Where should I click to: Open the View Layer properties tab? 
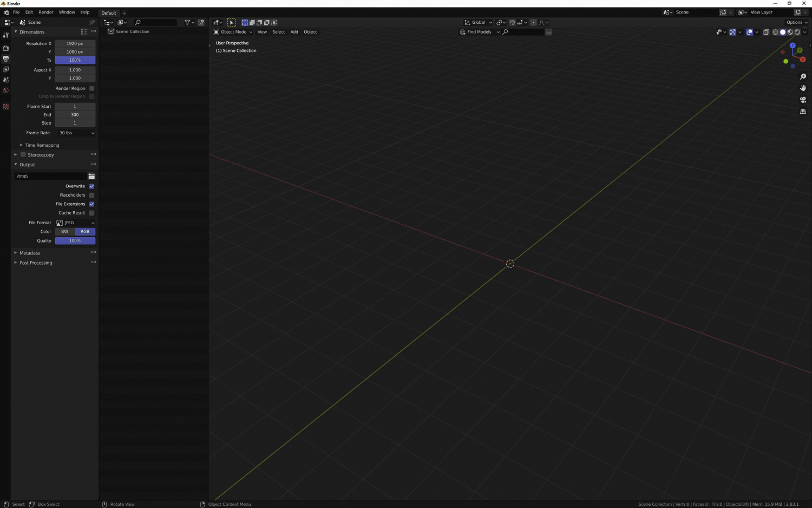click(5, 69)
